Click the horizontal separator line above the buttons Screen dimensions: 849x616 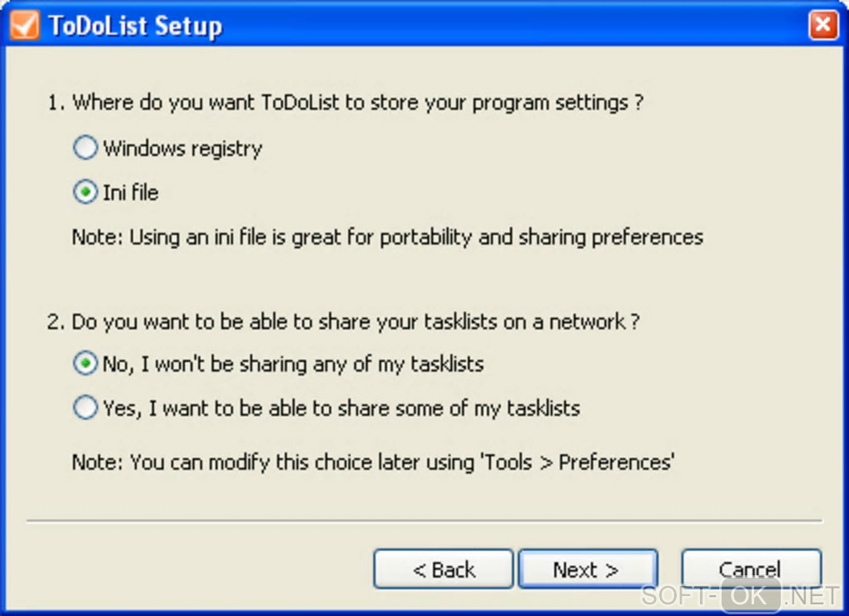pyautogui.click(x=424, y=522)
